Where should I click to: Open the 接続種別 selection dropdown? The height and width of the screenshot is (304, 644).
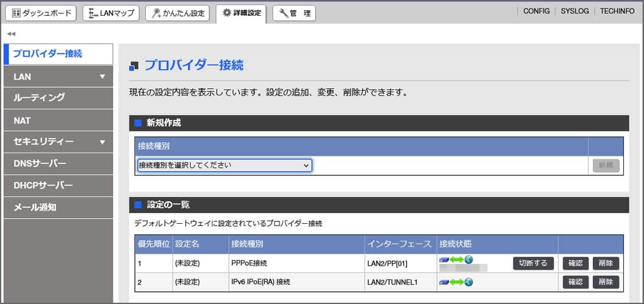(225, 165)
